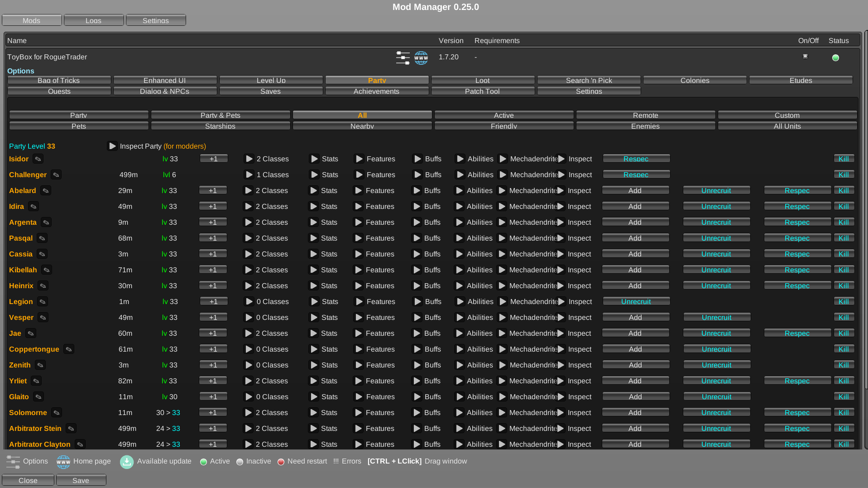Unrecruit Legion
Screen dimensions: 868x488
[636, 302]
